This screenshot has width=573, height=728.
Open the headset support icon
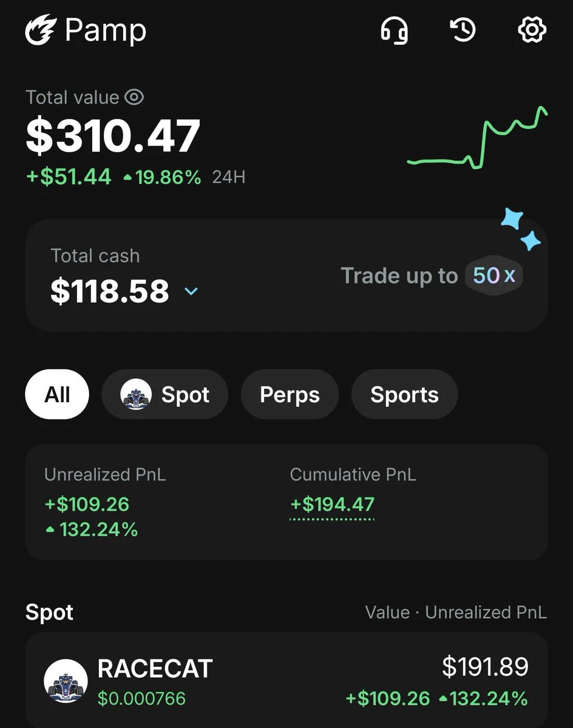(x=394, y=30)
